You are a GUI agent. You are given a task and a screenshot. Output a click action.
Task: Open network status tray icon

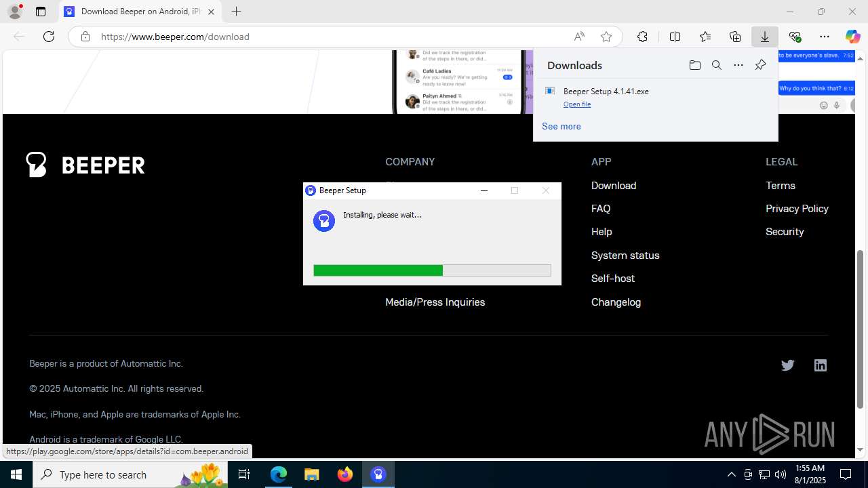(x=764, y=474)
